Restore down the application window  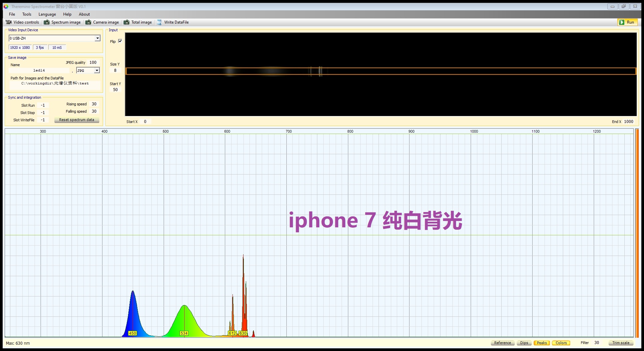click(x=624, y=6)
